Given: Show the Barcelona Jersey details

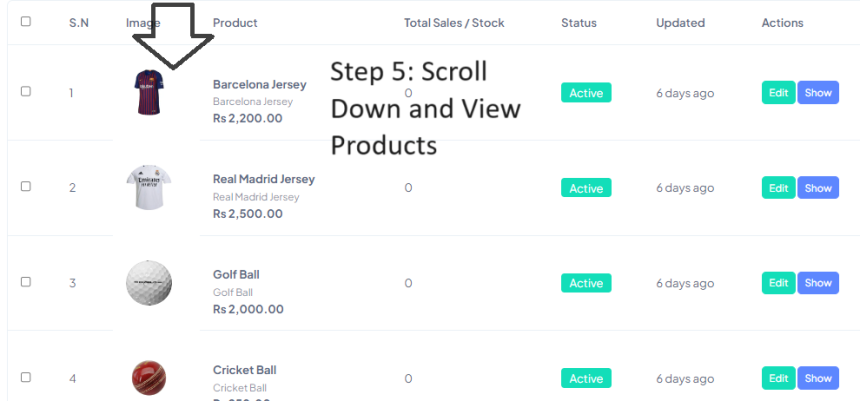Looking at the screenshot, I should [x=818, y=93].
